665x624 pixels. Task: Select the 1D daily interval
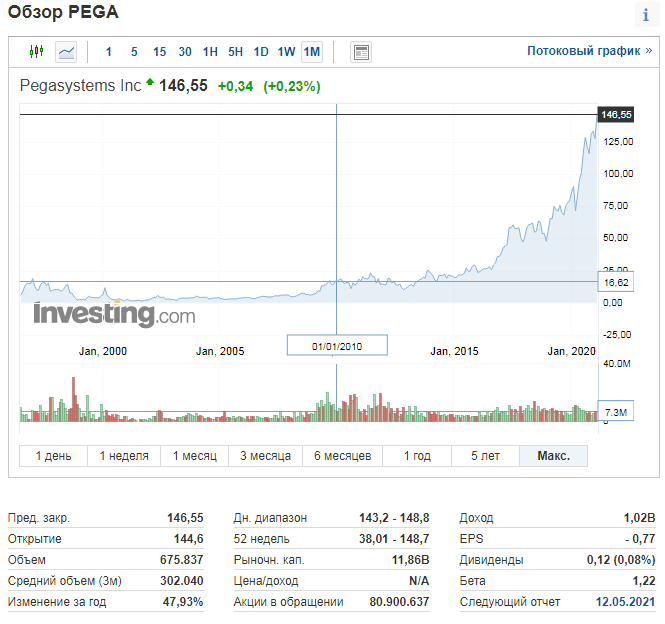pyautogui.click(x=261, y=52)
